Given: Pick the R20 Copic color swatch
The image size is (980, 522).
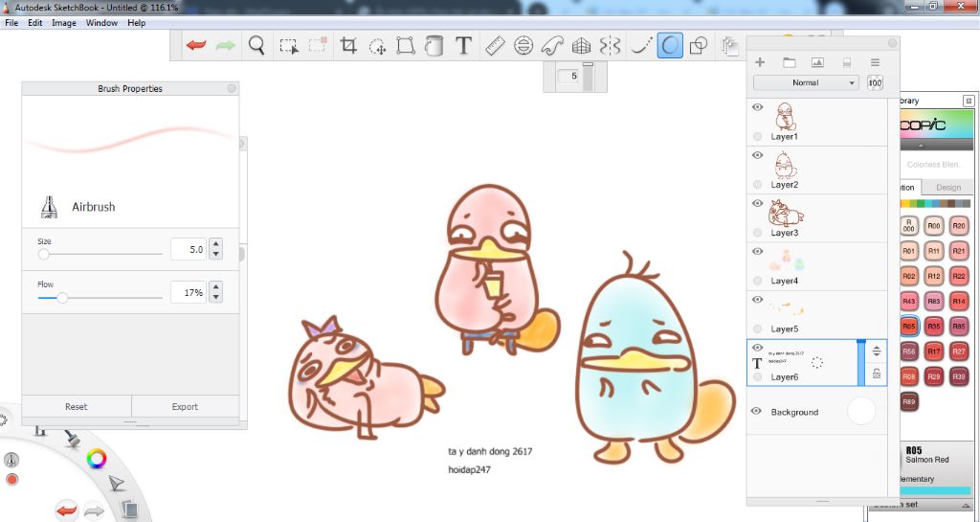Looking at the screenshot, I should (x=959, y=226).
